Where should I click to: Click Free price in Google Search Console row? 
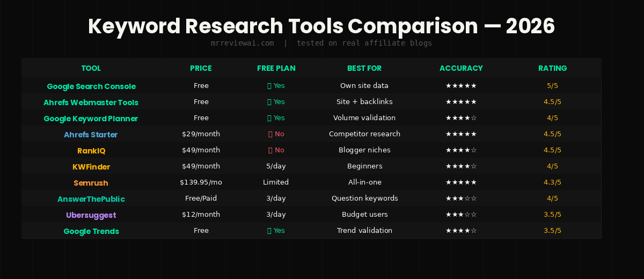coord(201,86)
